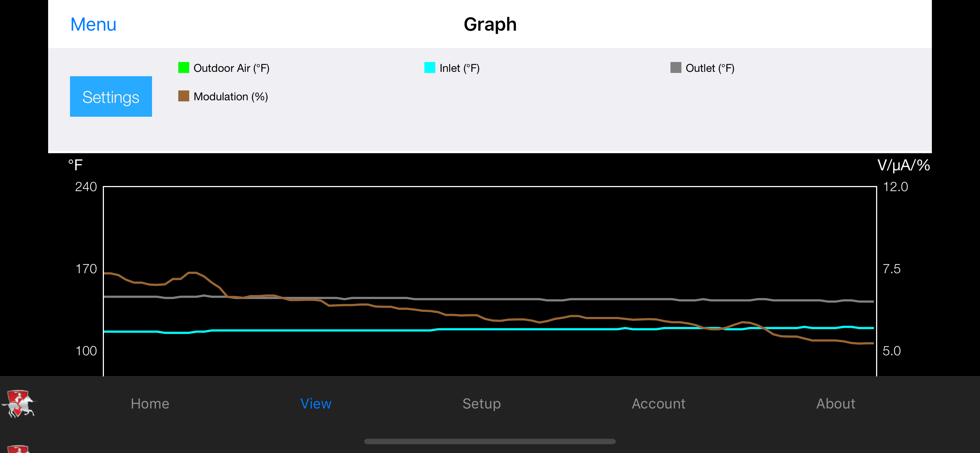Go back via the Menu link
The width and height of the screenshot is (980, 453).
[x=93, y=24]
